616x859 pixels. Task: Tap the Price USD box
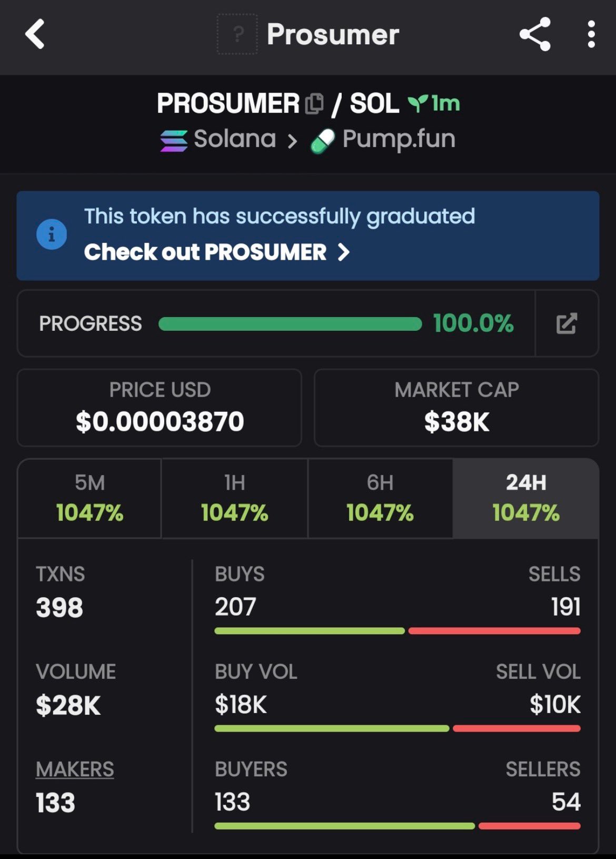[160, 408]
